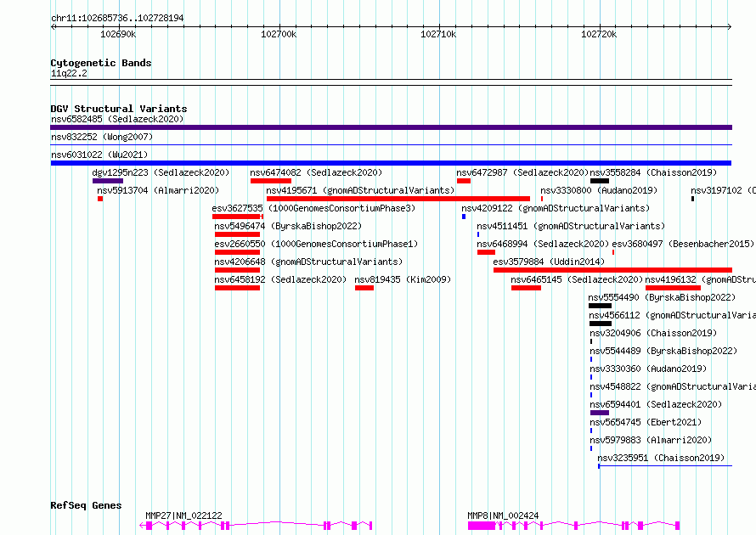This screenshot has width=756, height=535.
Task: Select nsv5554490 (ByrskaBishop2022) label
Action: [662, 297]
